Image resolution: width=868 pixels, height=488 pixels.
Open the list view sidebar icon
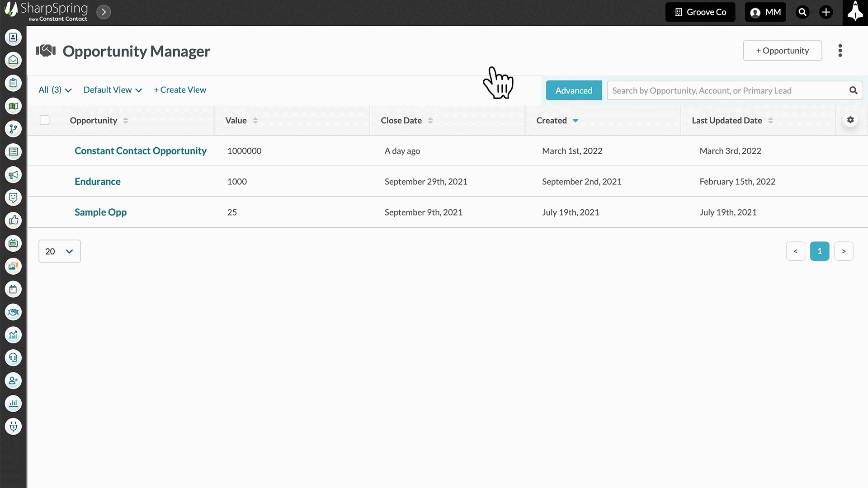pyautogui.click(x=13, y=152)
